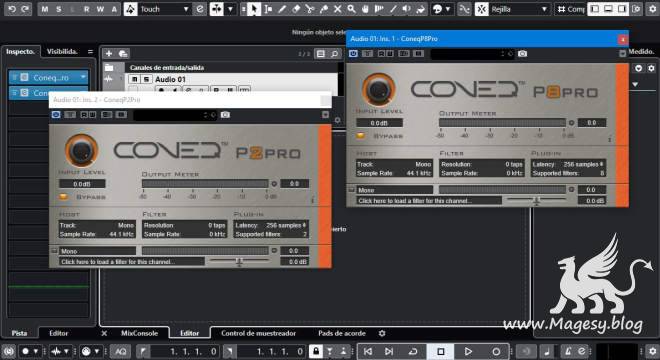This screenshot has width=660, height=360.
Task: Click the Input Level knob in ConeqP8Pro
Action: [x=379, y=90]
